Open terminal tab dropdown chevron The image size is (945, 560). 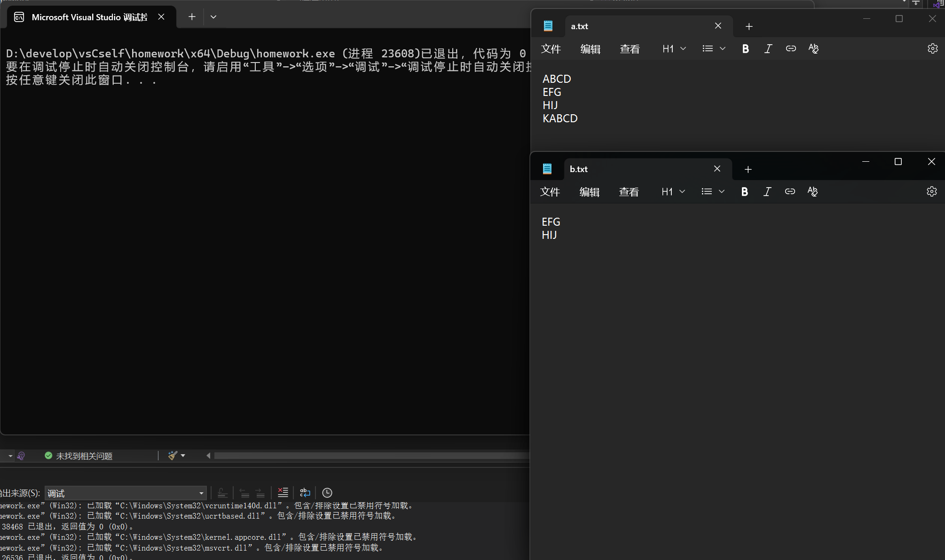pos(213,17)
